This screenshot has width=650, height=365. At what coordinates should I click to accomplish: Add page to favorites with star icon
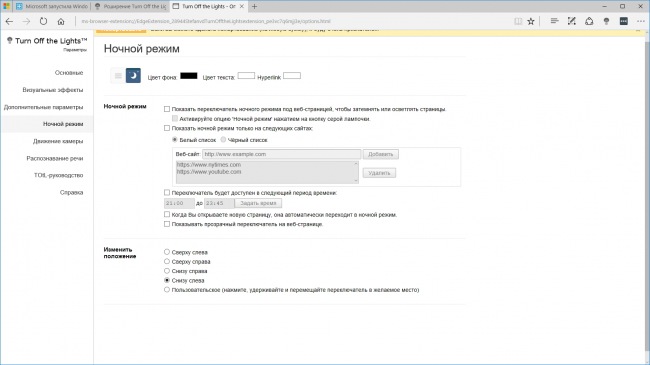531,21
